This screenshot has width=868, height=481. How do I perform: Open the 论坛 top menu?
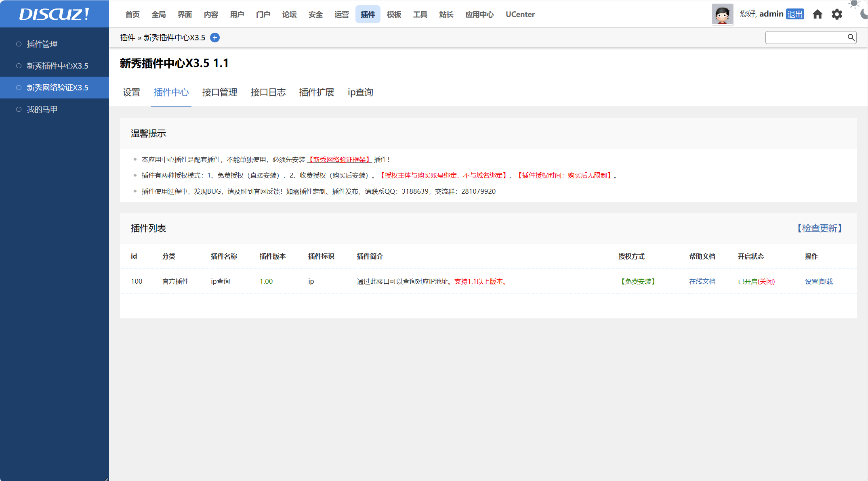[289, 15]
